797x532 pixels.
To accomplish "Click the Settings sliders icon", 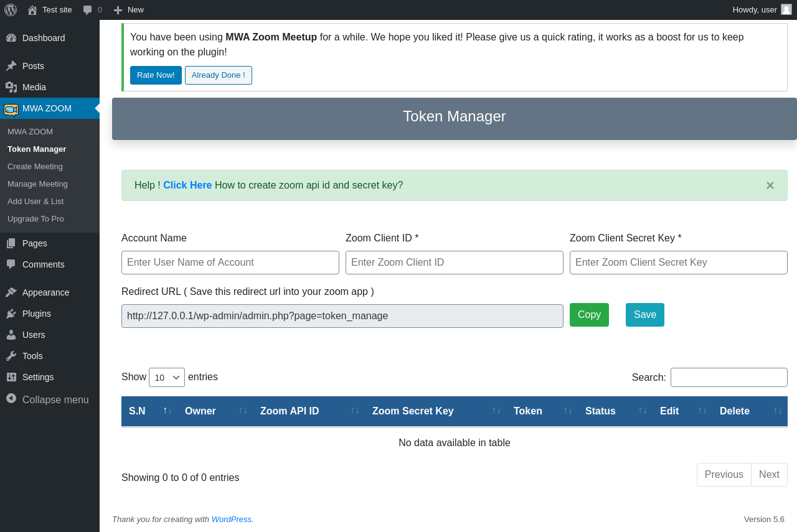I will tap(11, 377).
